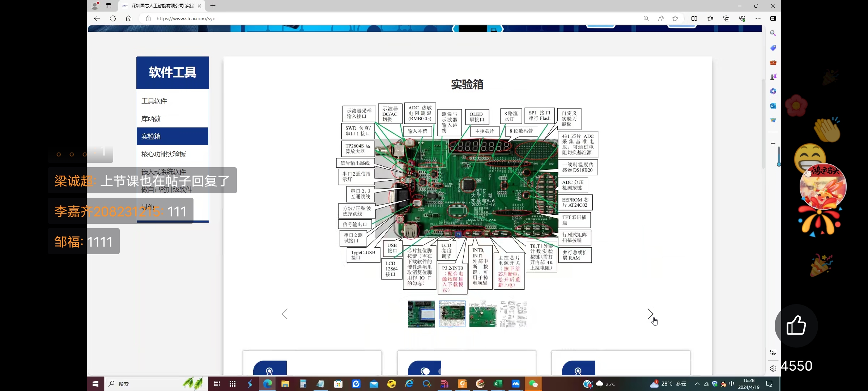Viewport: 868px width, 391px height.
Task: Open Browser essentials heart icon
Action: (742, 18)
